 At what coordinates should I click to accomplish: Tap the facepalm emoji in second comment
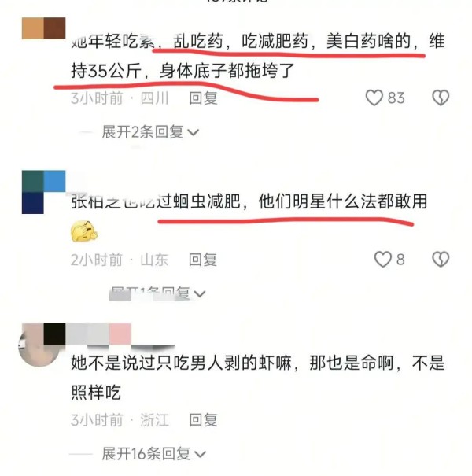(84, 231)
